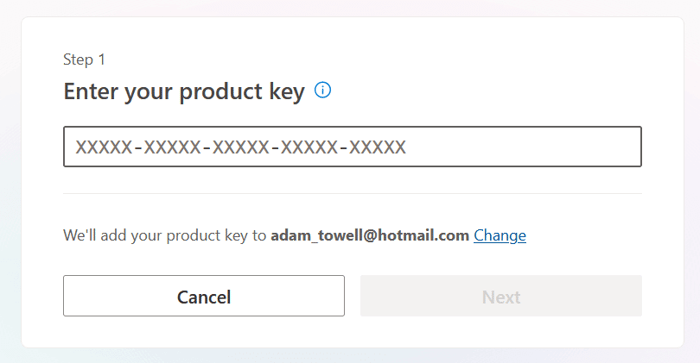Focus the XXXXX-XXXXX placeholder text box
700x363 pixels.
click(352, 146)
